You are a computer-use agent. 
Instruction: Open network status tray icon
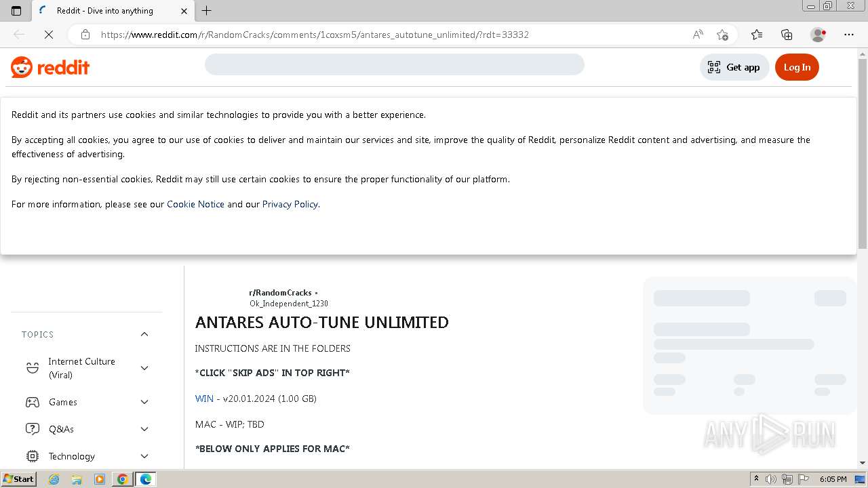click(x=787, y=479)
